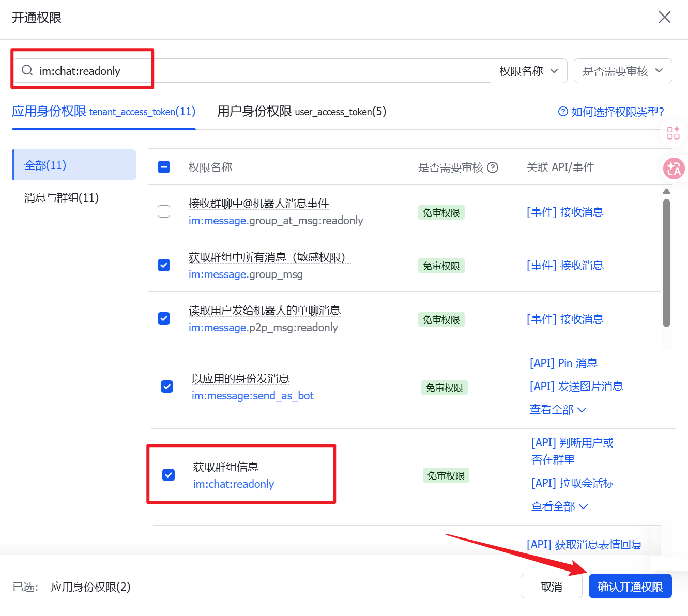Click the search magnifier icon
The image size is (688, 616).
click(x=27, y=70)
